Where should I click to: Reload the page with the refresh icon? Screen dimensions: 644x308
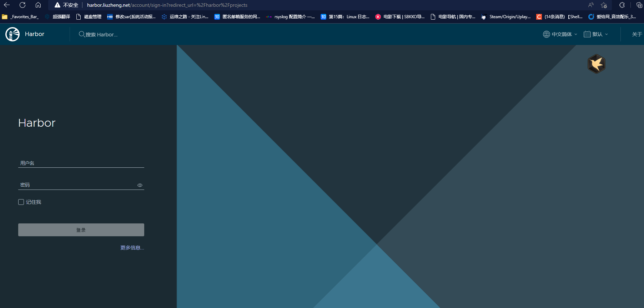point(22,5)
